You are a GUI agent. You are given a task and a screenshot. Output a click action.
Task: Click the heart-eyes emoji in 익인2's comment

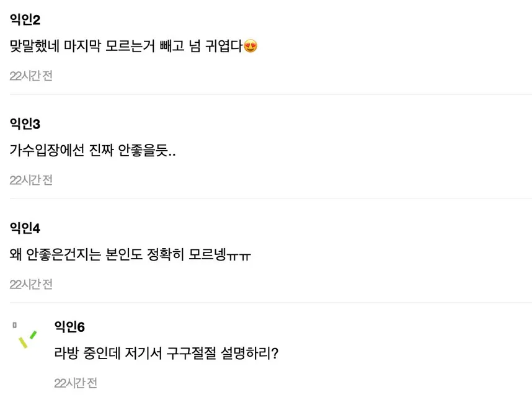coord(250,46)
